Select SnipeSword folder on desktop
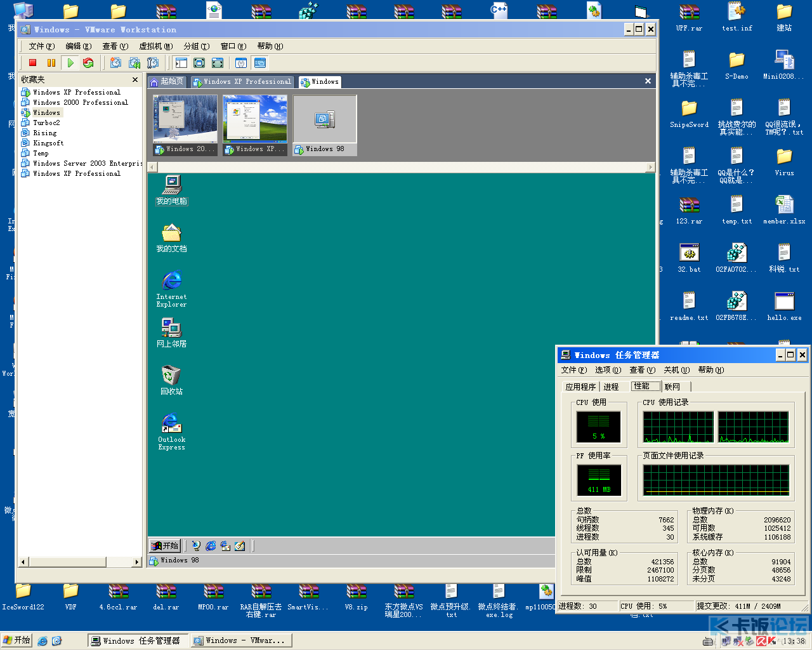This screenshot has width=812, height=650. coord(689,114)
